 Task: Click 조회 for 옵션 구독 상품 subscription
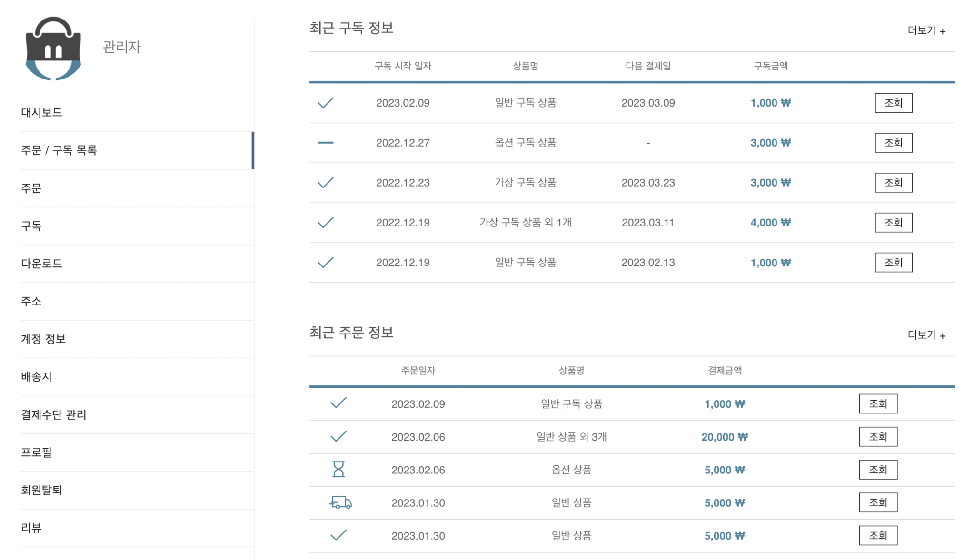pos(893,143)
